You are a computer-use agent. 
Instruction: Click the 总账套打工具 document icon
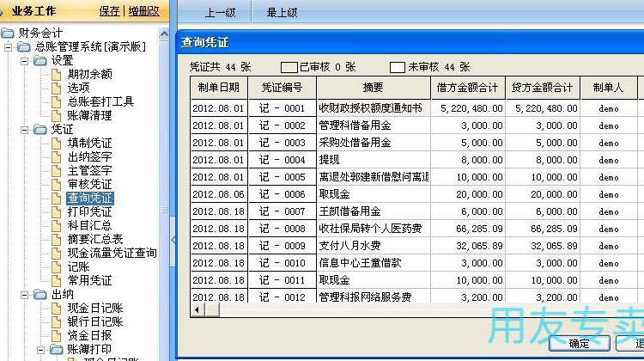[x=57, y=102]
